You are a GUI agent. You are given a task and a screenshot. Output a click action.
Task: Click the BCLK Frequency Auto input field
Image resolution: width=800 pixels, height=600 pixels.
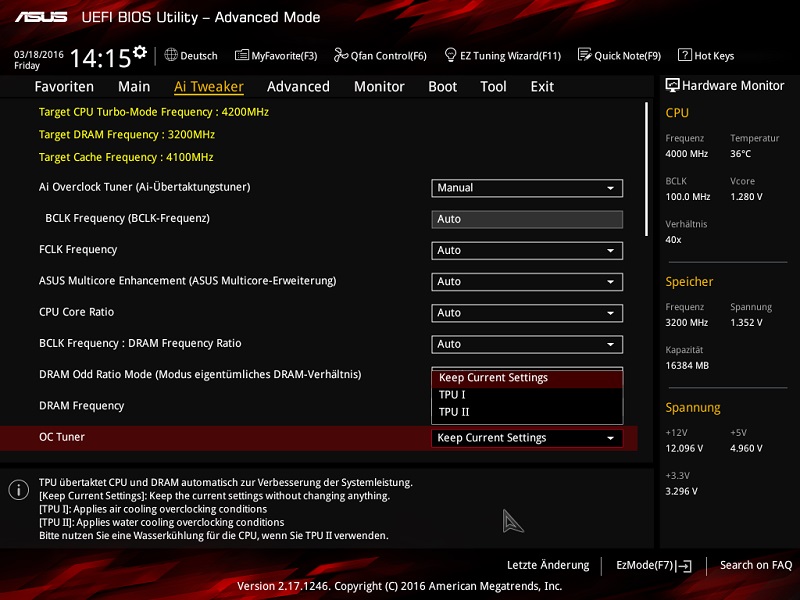pos(527,219)
